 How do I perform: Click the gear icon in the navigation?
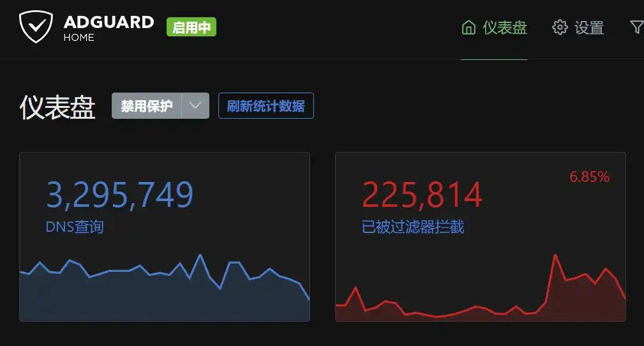point(560,27)
